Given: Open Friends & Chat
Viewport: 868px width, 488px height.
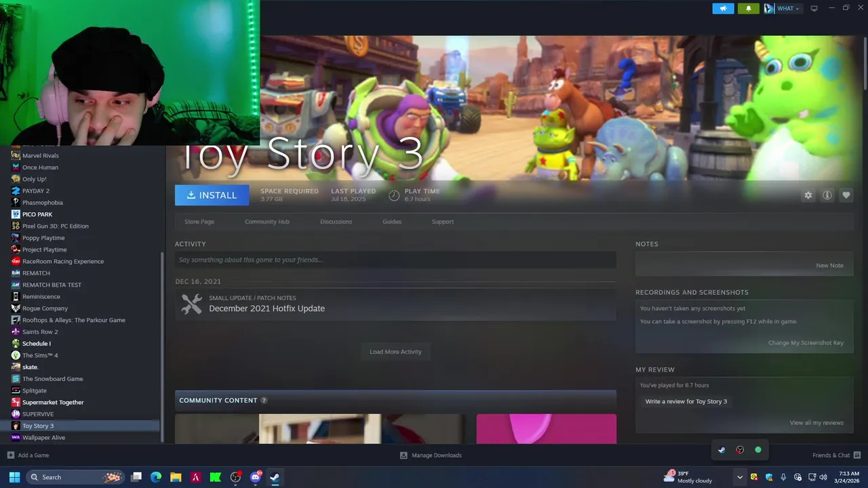Looking at the screenshot, I should click(x=837, y=455).
